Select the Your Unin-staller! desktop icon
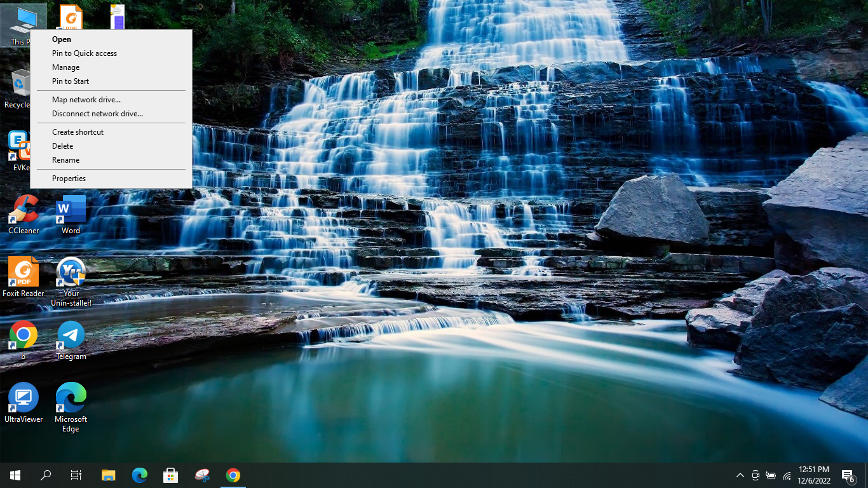The width and height of the screenshot is (868, 488). click(x=71, y=275)
